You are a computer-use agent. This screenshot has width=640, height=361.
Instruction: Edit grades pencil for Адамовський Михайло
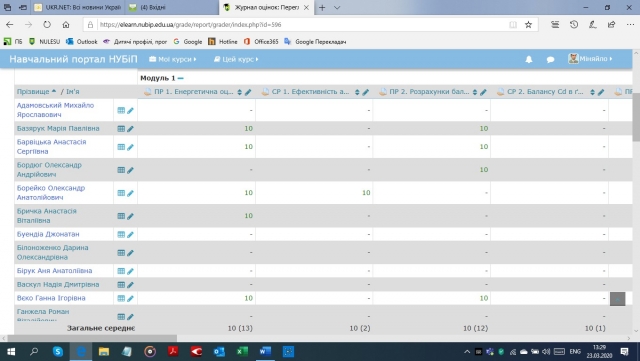click(130, 110)
